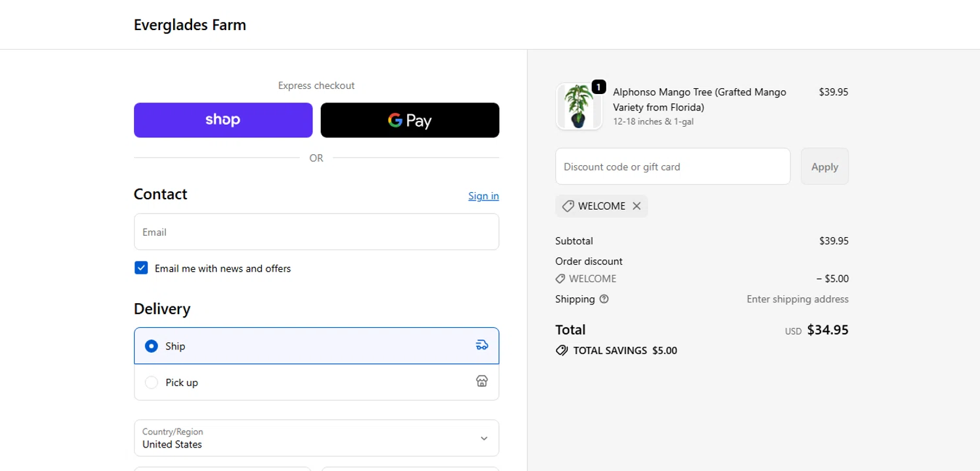Image resolution: width=980 pixels, height=471 pixels.
Task: Click the Everglades Farm store name
Action: (x=190, y=25)
